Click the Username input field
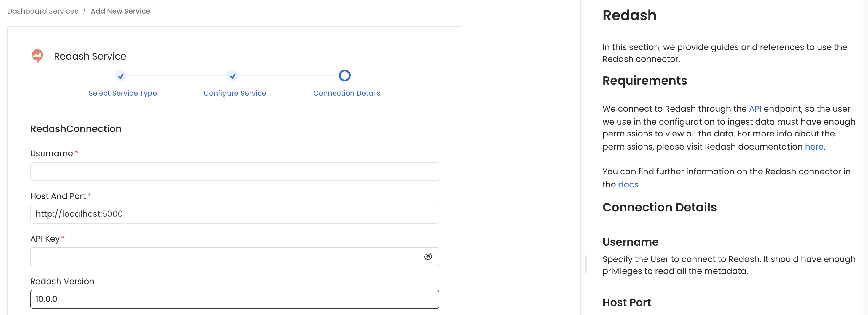868x315 pixels. click(x=234, y=171)
